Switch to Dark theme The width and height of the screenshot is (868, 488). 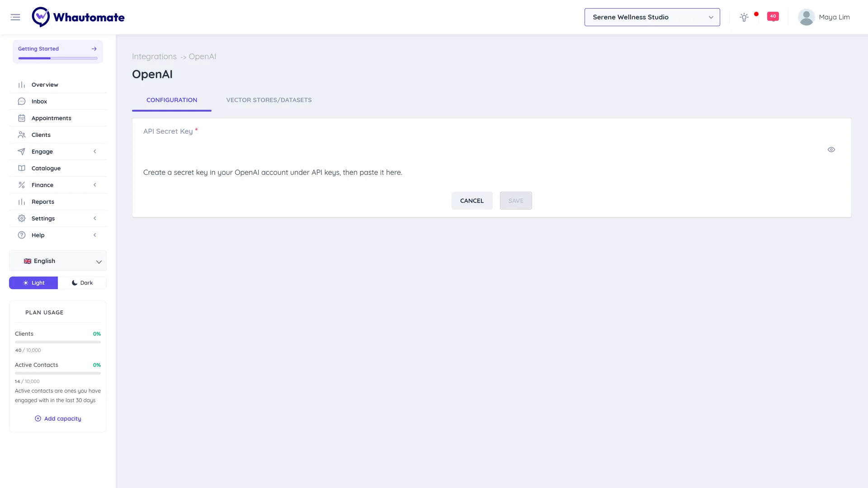coord(82,283)
